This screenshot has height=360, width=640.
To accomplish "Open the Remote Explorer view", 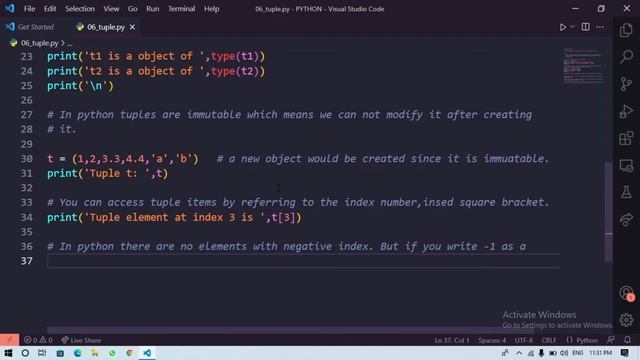I will pyautogui.click(x=626, y=166).
